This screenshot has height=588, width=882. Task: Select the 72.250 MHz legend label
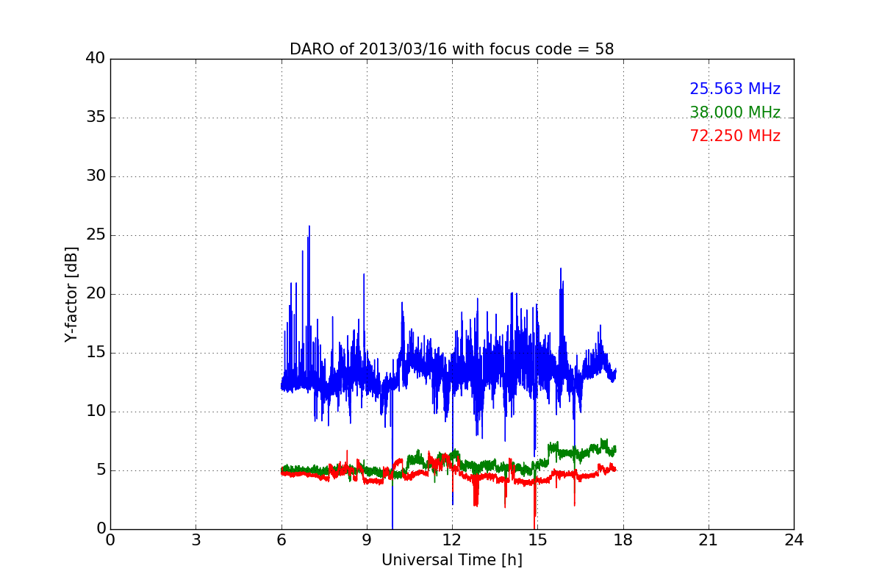(x=735, y=136)
